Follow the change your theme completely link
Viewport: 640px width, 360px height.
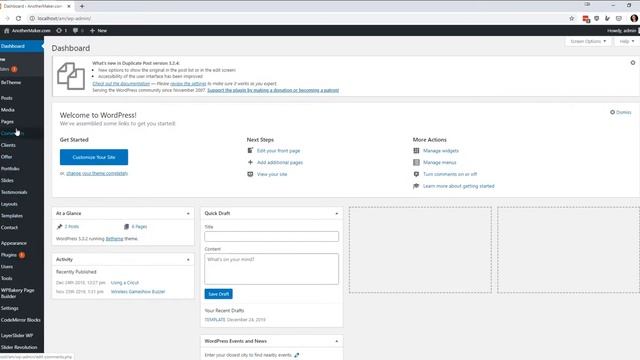97,173
